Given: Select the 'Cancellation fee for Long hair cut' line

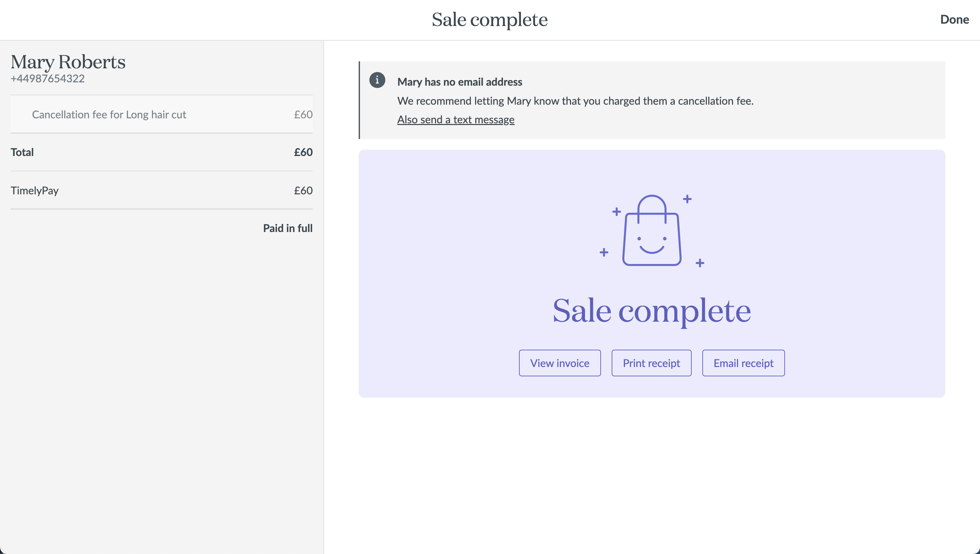Looking at the screenshot, I should 109,115.
